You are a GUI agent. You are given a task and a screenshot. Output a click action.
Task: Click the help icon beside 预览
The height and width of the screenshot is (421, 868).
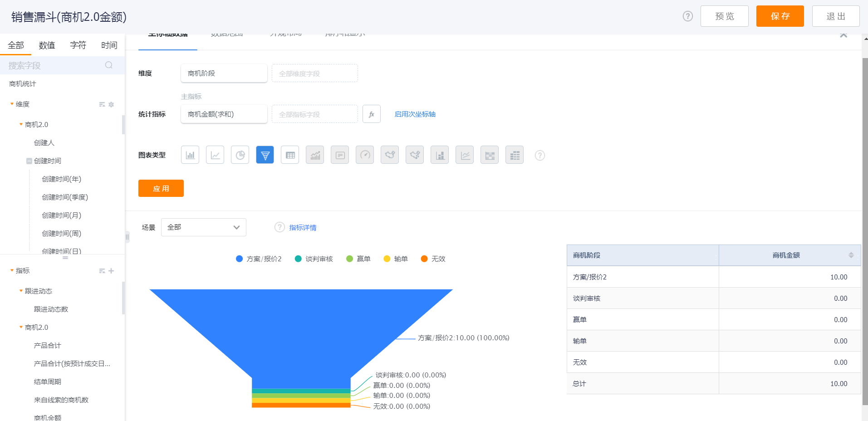tap(688, 16)
